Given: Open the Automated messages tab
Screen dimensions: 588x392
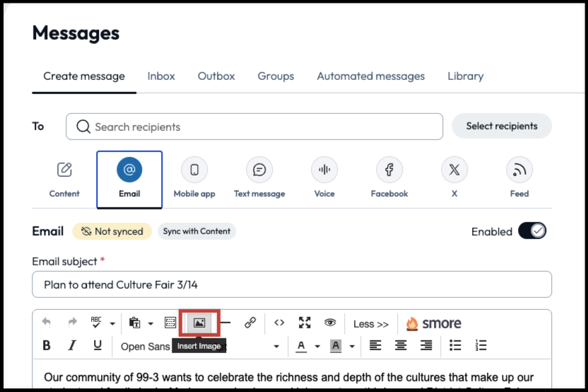Looking at the screenshot, I should click(370, 76).
